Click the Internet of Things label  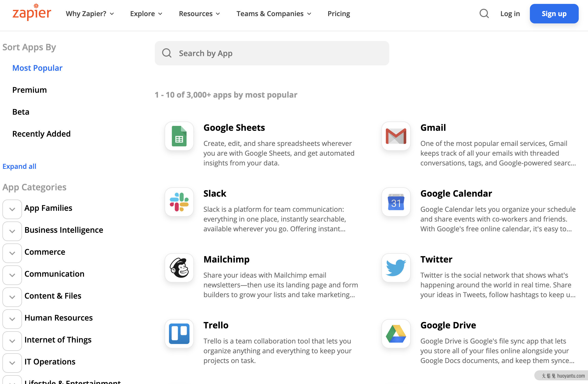(58, 340)
